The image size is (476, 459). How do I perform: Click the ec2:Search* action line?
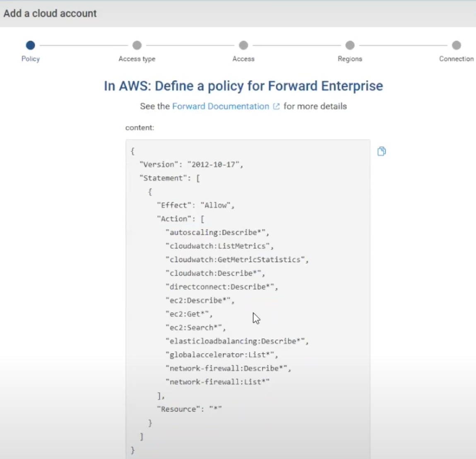(x=195, y=328)
